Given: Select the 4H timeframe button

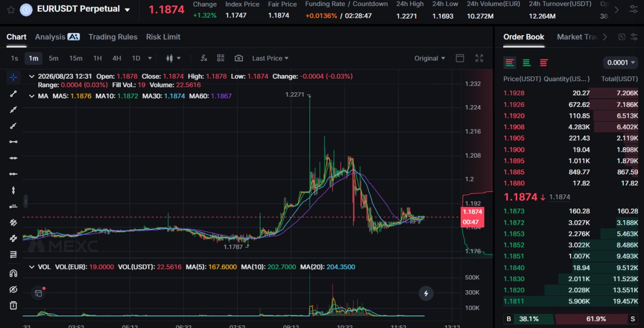Looking at the screenshot, I should coord(117,58).
